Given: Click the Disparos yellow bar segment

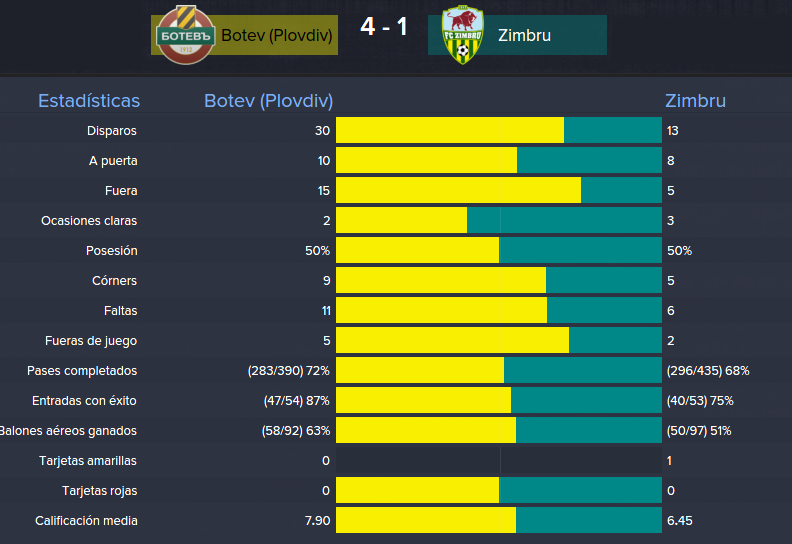Looking at the screenshot, I should click(450, 130).
